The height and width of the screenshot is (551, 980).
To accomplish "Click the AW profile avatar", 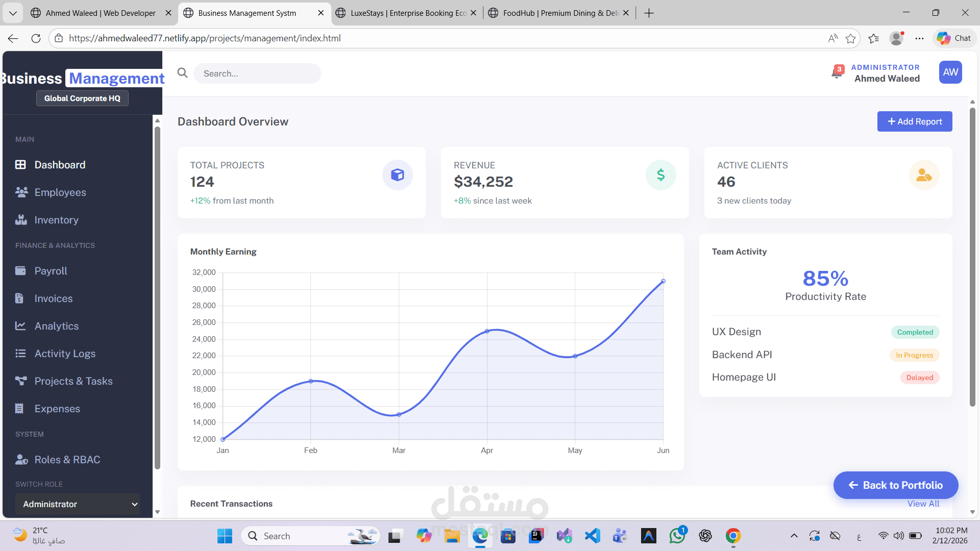I will (x=950, y=72).
